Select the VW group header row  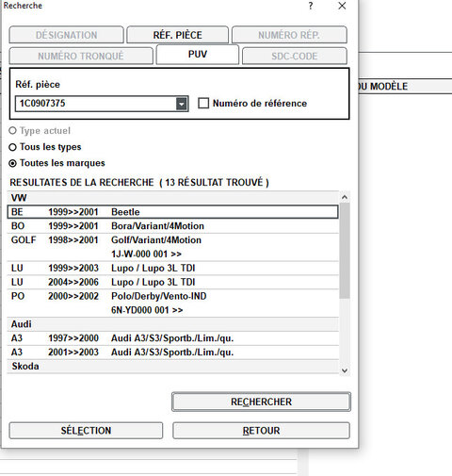[173, 198]
